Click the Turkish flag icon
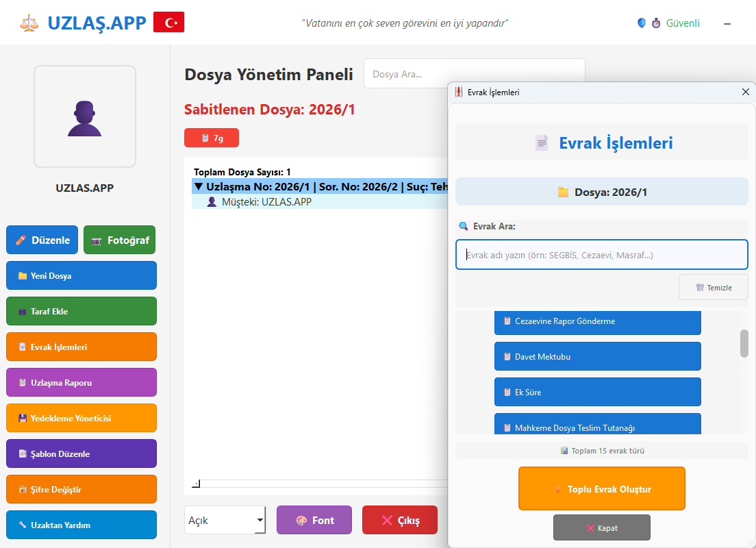Viewport: 756px width, 548px height. tap(168, 23)
